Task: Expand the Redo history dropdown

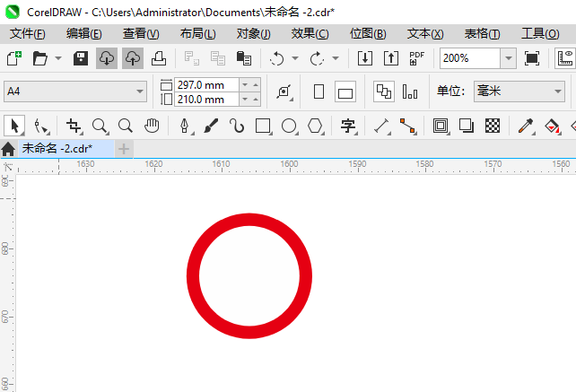Action: click(336, 58)
